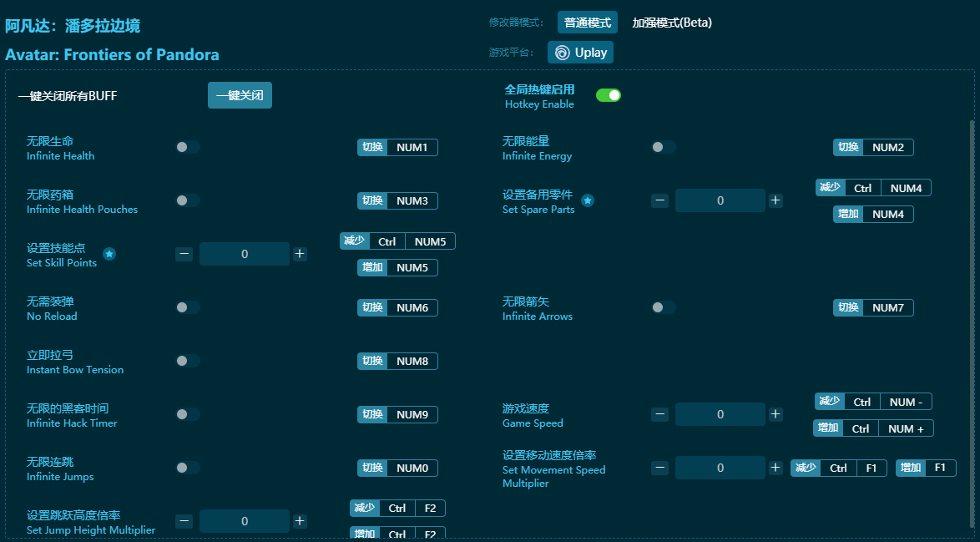
Task: Decrease Set Skill Points with minus icon
Action: coord(184,254)
